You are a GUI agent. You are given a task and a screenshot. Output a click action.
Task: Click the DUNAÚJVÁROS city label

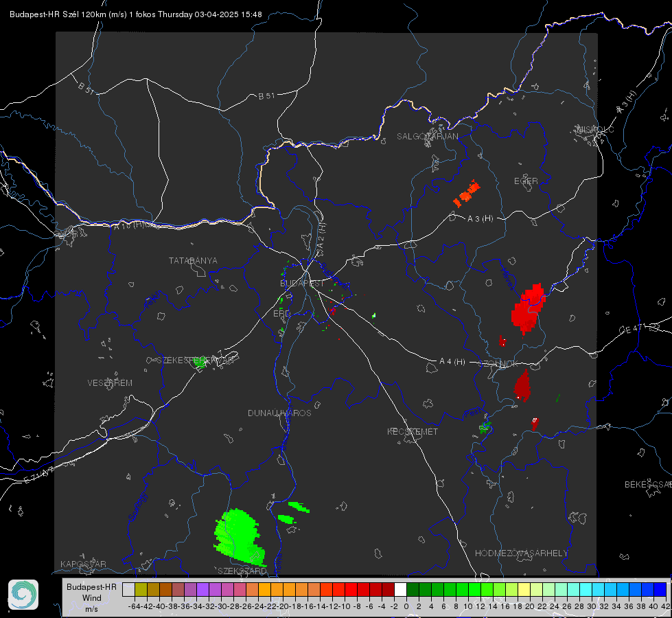pyautogui.click(x=279, y=413)
